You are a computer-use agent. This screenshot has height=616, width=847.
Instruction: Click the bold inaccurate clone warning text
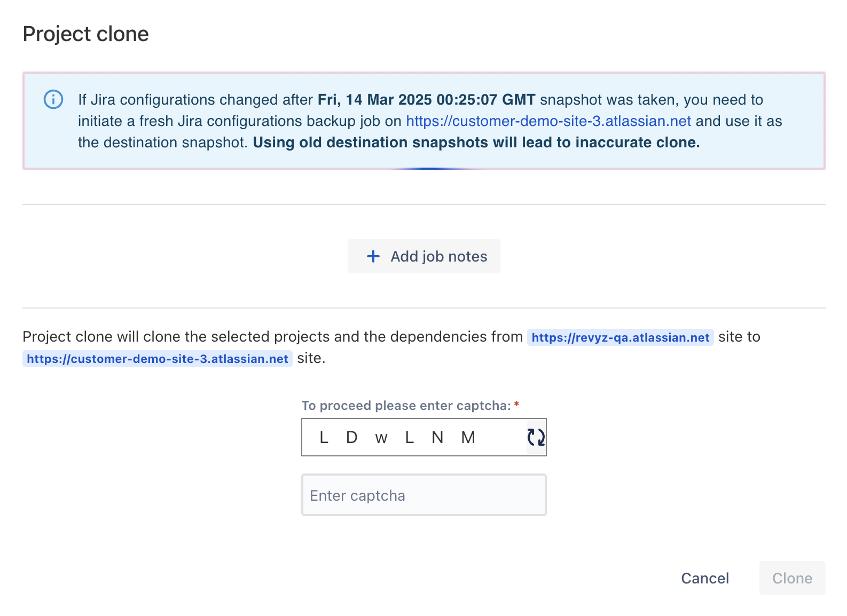point(476,143)
